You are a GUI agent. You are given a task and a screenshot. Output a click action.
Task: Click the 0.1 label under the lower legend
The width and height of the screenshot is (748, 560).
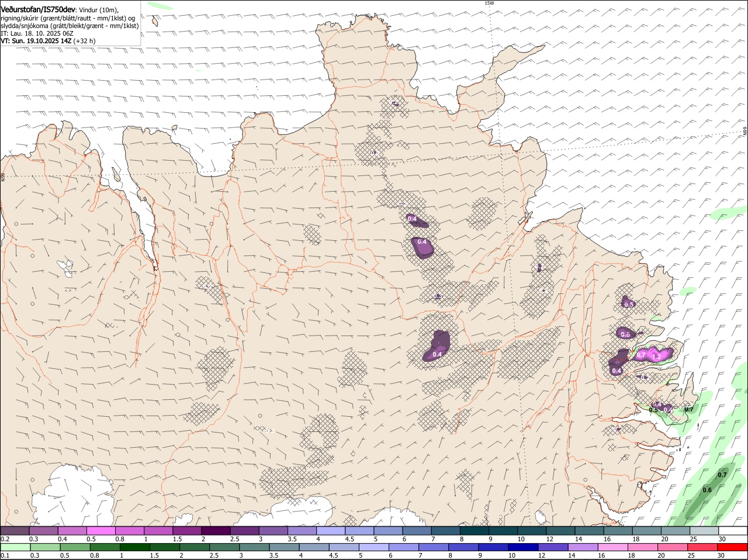[5, 555]
